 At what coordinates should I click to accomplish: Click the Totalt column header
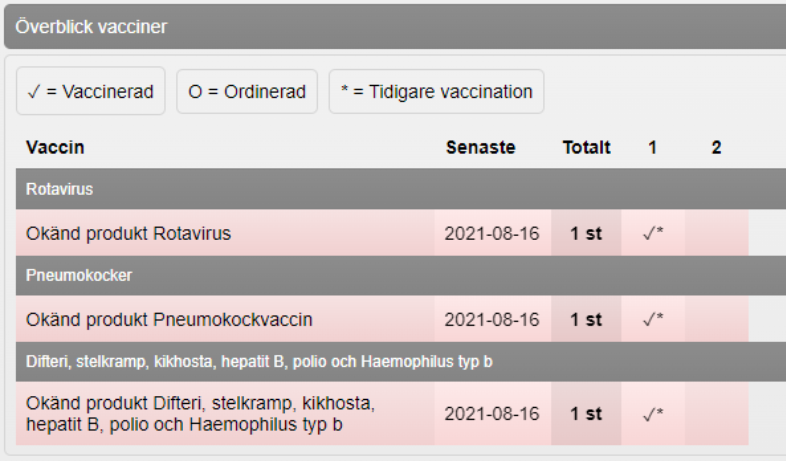tap(586, 148)
